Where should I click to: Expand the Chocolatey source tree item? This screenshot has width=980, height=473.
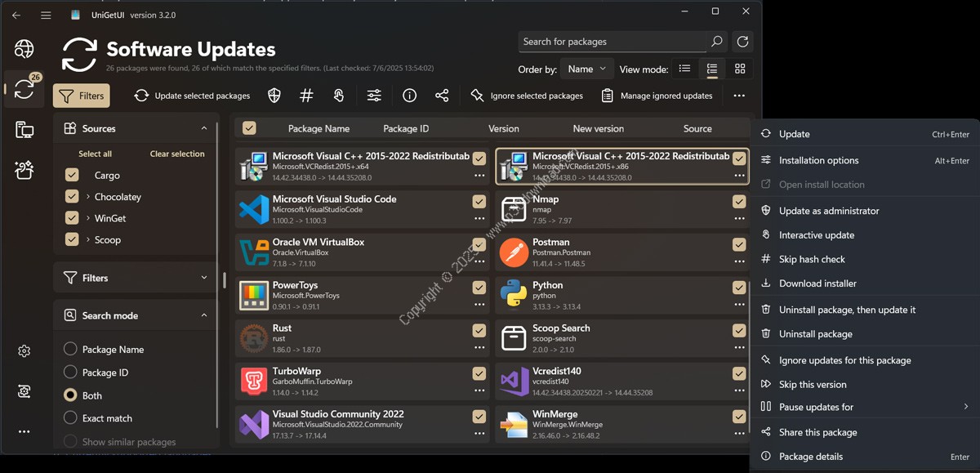pyautogui.click(x=87, y=197)
